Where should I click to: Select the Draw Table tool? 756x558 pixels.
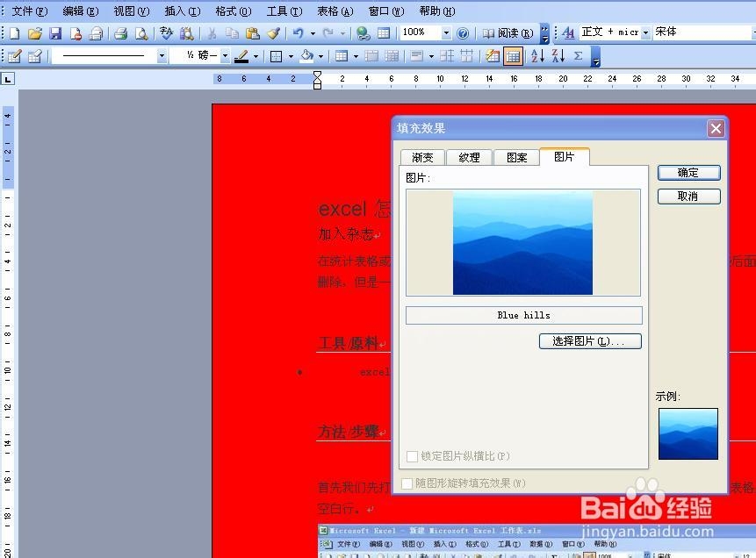[x=12, y=56]
